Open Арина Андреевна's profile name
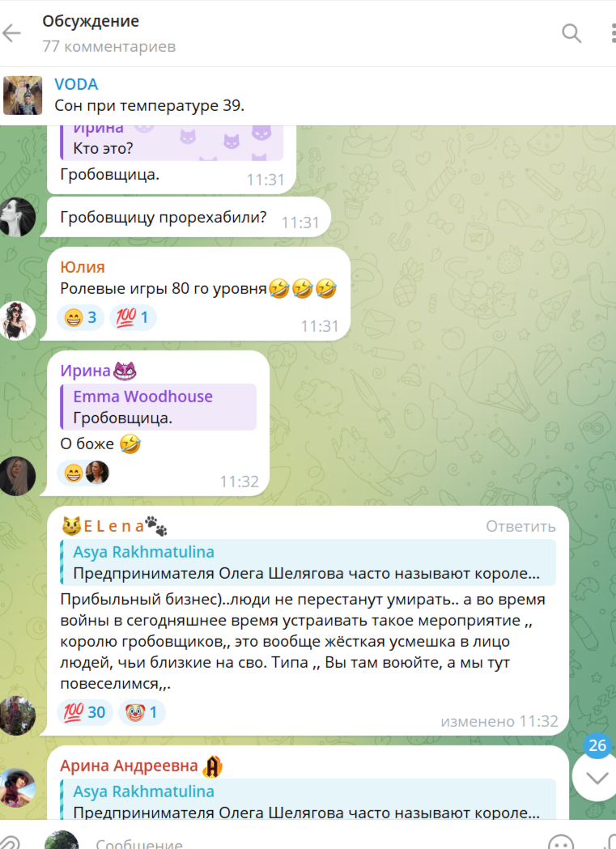Viewport: 616px width, 849px height. coord(129,766)
